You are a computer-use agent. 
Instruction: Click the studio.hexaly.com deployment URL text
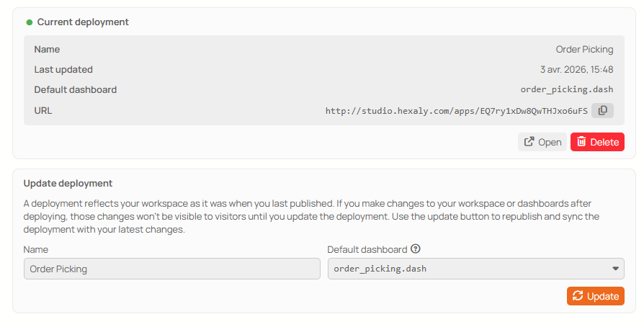pyautogui.click(x=456, y=111)
